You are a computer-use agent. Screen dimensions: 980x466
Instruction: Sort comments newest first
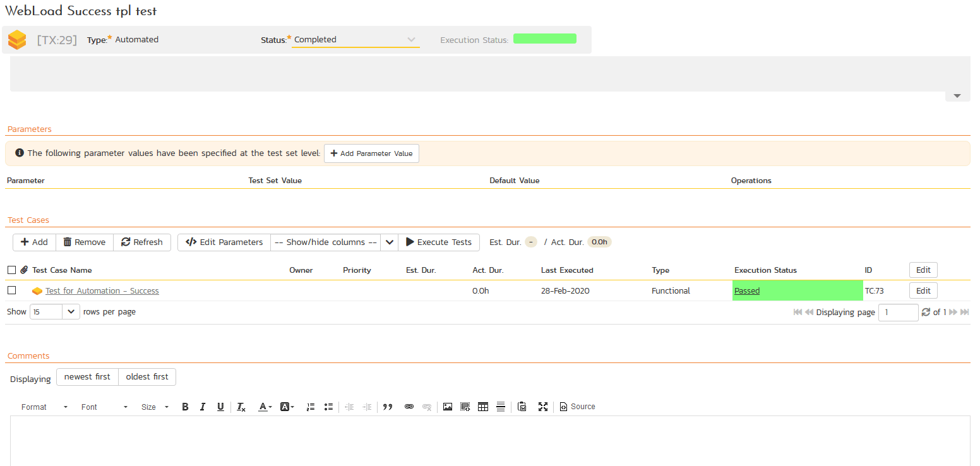point(87,377)
